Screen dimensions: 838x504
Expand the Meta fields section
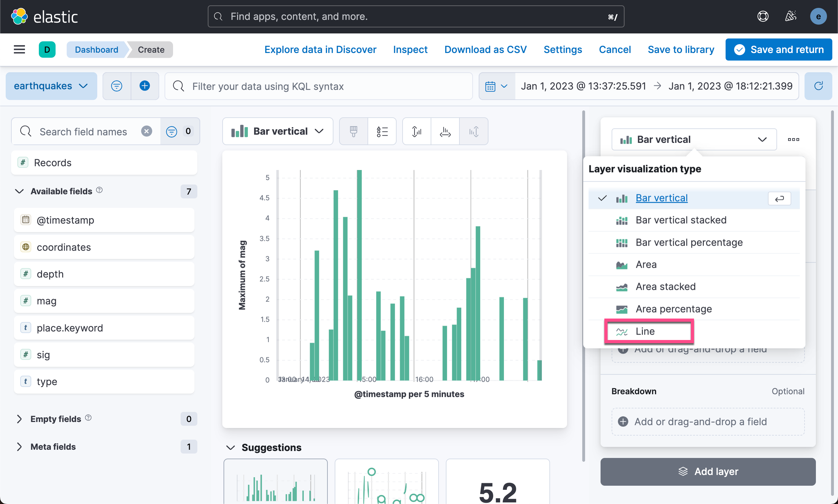click(19, 447)
